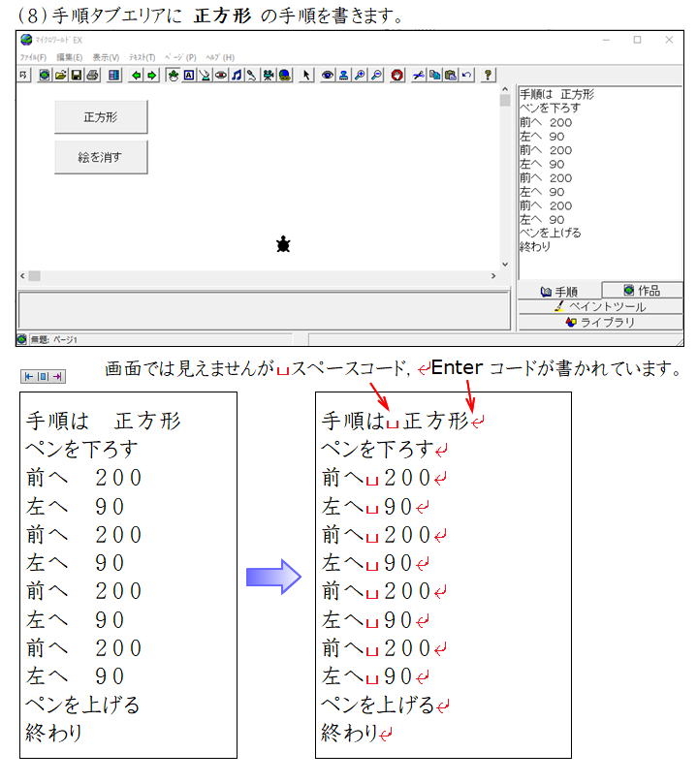Viewport: 697px width, 784px height.
Task: Select the turtle creation tool
Action: 173,75
